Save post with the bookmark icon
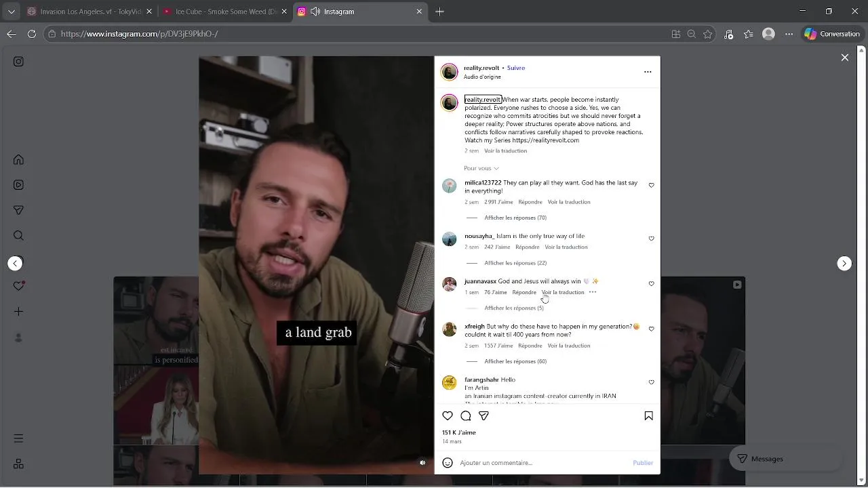The height and width of the screenshot is (488, 868). click(648, 415)
